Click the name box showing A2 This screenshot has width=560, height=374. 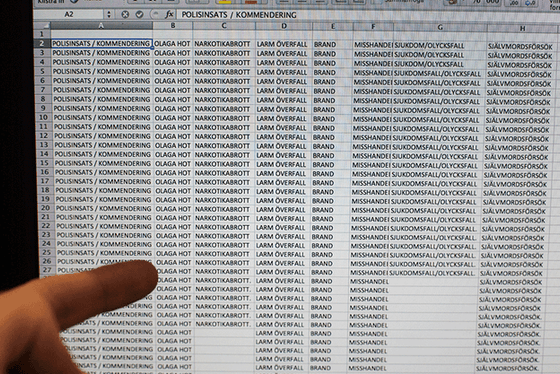click(x=69, y=14)
